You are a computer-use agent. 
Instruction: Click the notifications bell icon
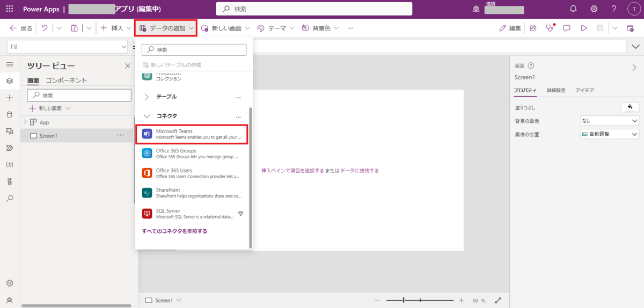pos(573,9)
